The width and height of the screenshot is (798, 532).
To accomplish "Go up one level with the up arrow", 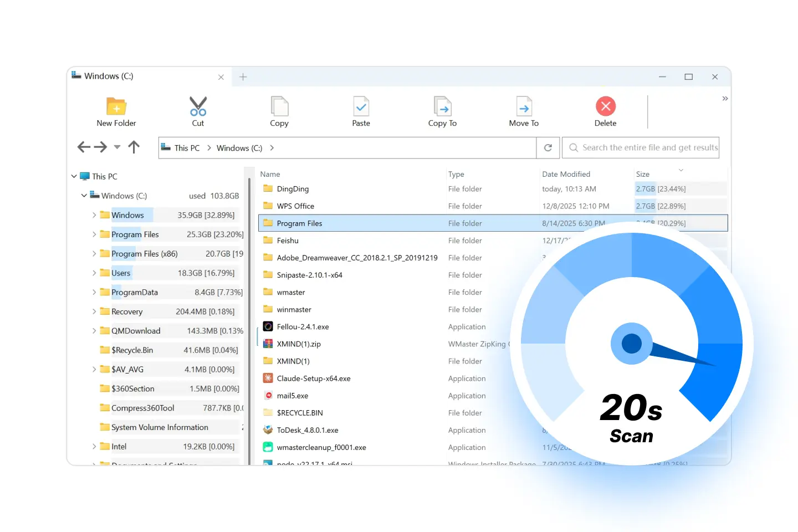I will 134,147.
